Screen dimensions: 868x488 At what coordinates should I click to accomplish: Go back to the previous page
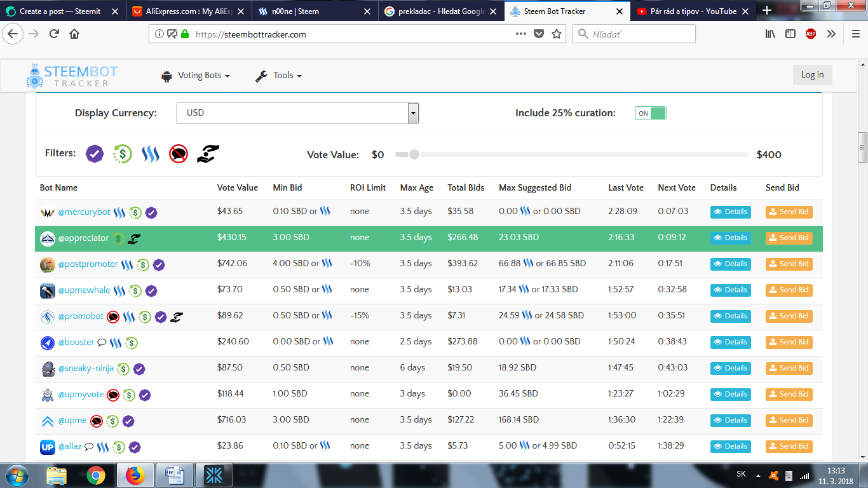click(x=12, y=34)
